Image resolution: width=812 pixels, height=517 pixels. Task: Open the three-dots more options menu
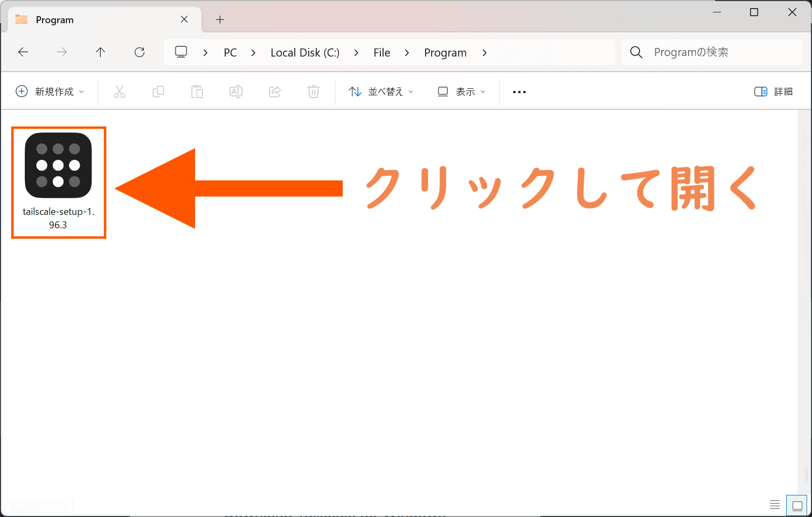tap(519, 92)
